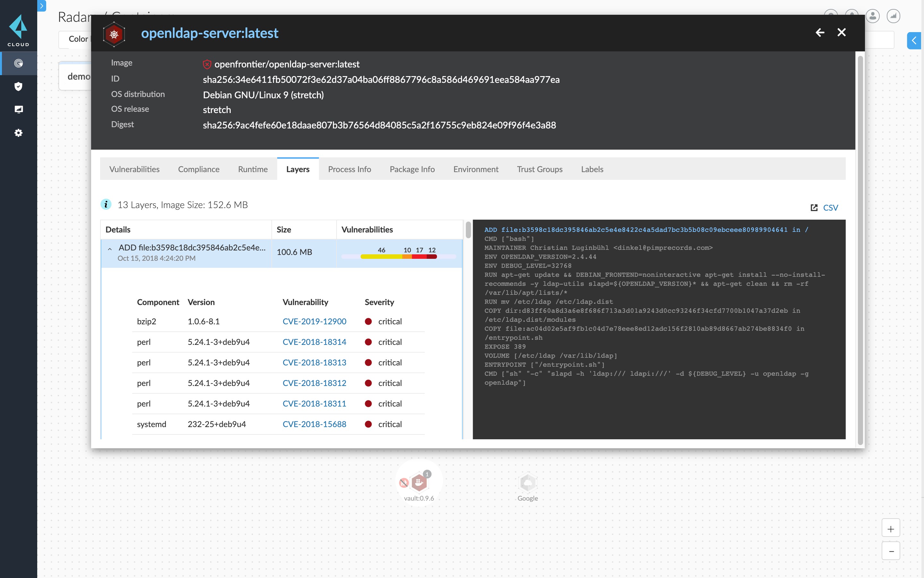The image size is (924, 578).
Task: Open the Trust Groups tab
Action: 540,169
